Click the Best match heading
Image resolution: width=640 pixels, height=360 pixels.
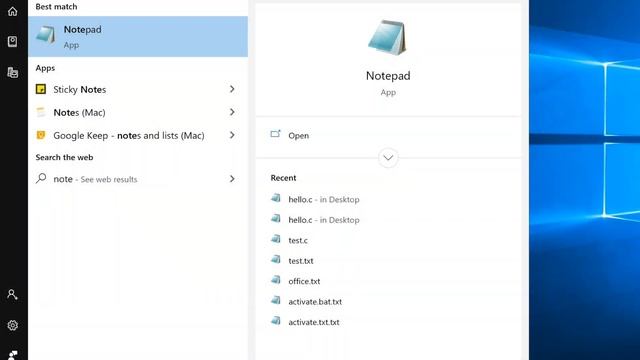[56, 7]
